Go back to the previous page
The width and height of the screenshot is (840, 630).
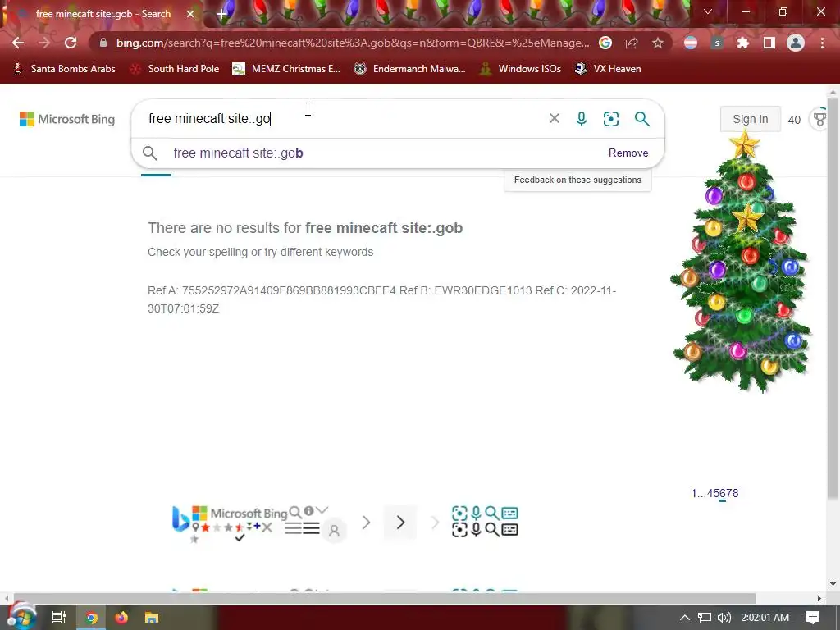pyautogui.click(x=18, y=43)
